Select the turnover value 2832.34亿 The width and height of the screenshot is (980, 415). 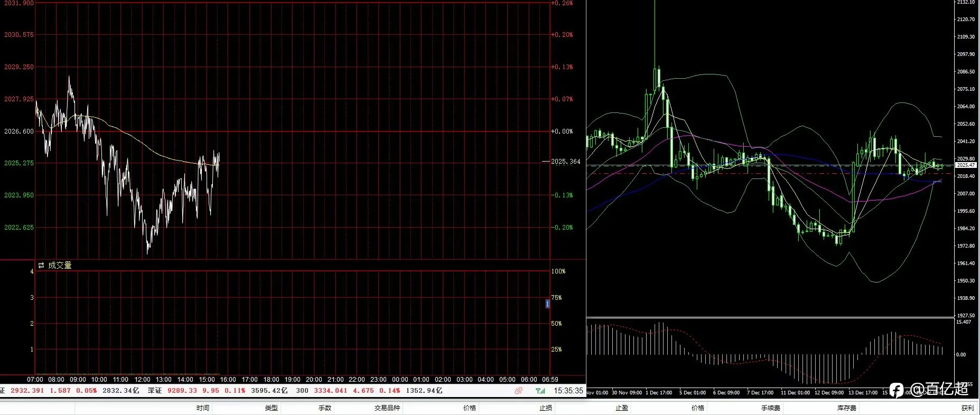point(121,391)
